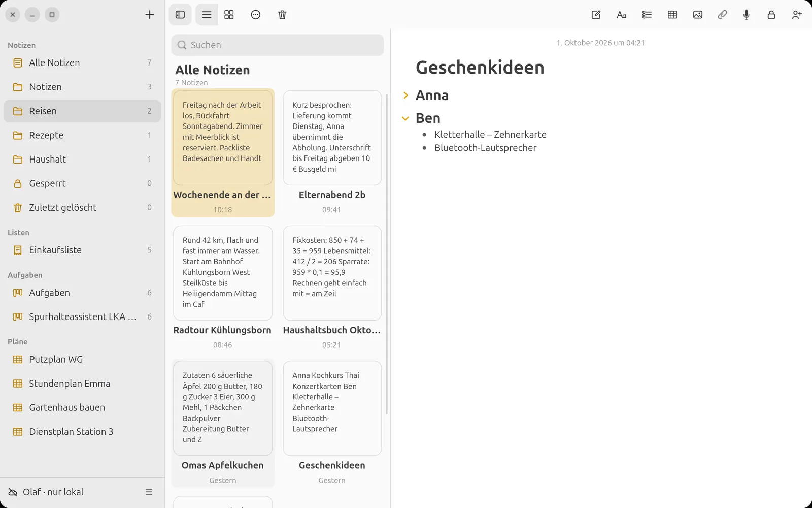Open the Notizen folder
Screen dimensions: 812x508
tap(82, 87)
